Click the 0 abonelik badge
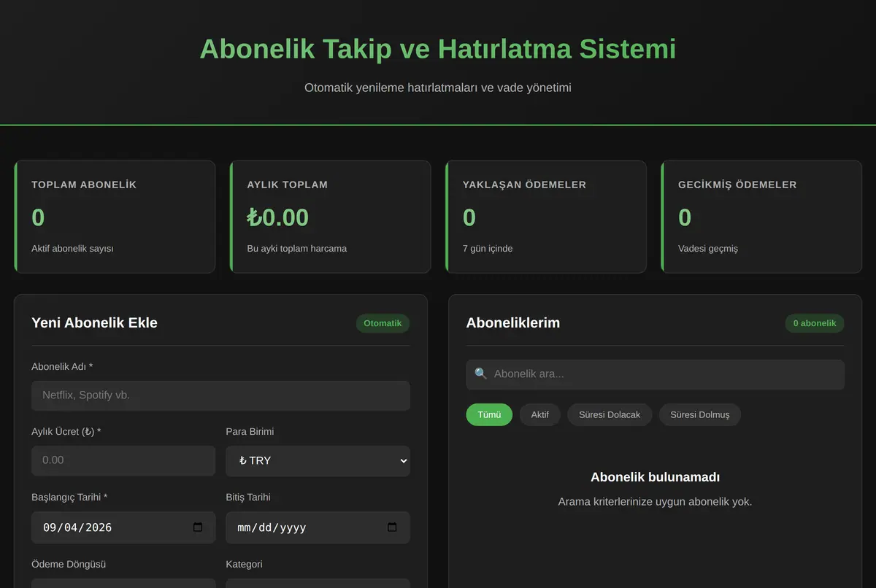Image resolution: width=876 pixels, height=588 pixels. (815, 323)
